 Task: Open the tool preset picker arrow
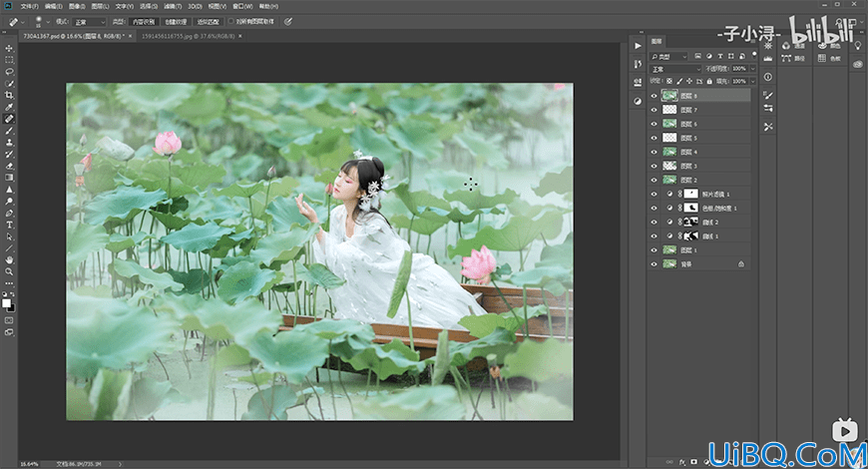point(23,22)
